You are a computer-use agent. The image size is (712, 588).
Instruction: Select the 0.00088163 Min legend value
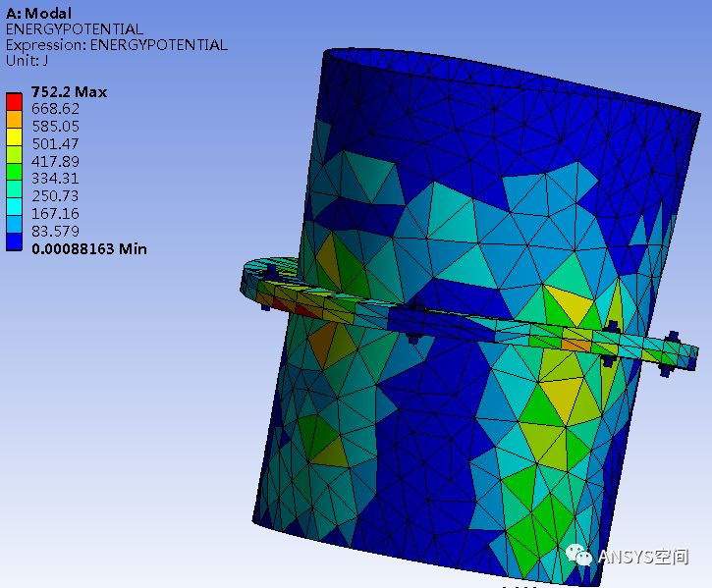point(89,248)
